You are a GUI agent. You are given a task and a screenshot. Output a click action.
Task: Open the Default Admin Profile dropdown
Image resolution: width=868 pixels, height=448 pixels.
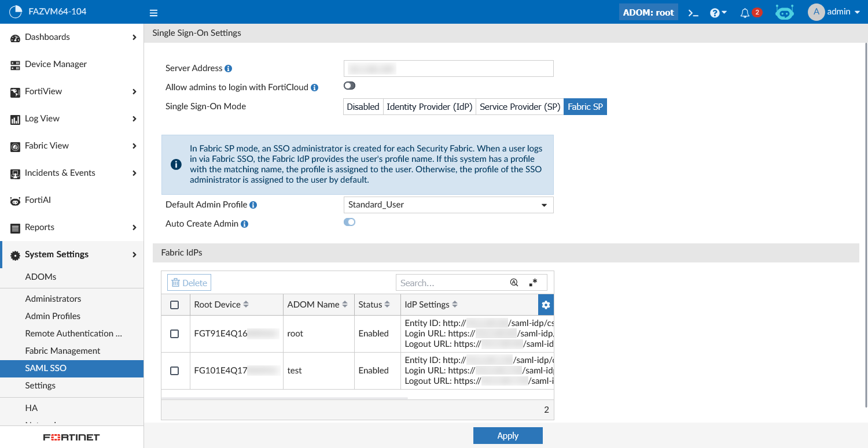pyautogui.click(x=448, y=205)
